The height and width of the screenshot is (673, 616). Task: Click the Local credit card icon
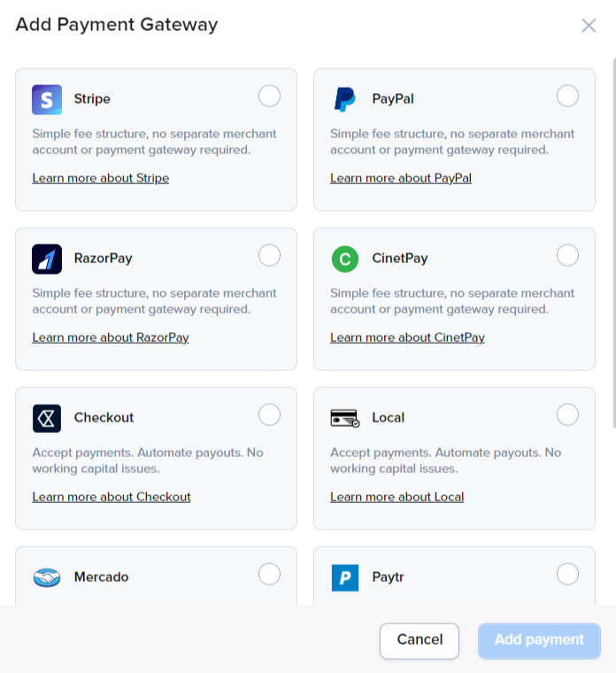345,418
